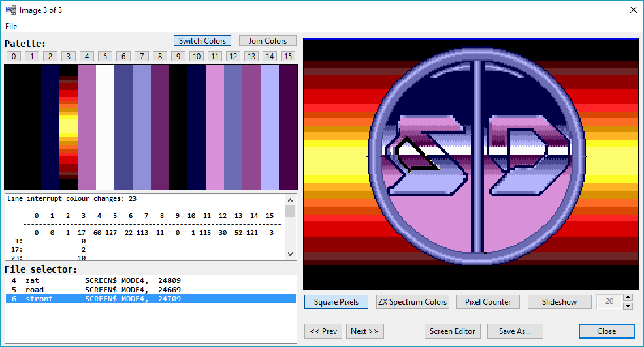Click the slideshow delay field showing 20
The height and width of the screenshot is (347, 644).
(609, 301)
